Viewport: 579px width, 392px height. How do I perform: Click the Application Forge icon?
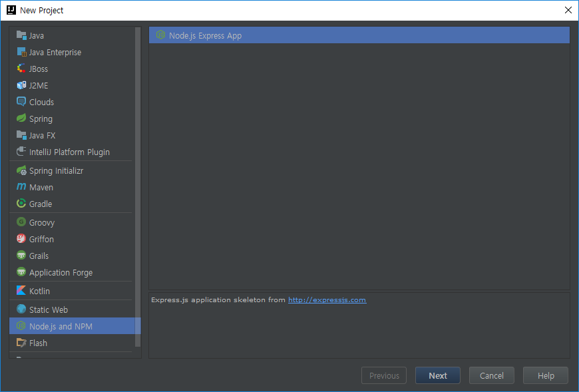click(21, 272)
